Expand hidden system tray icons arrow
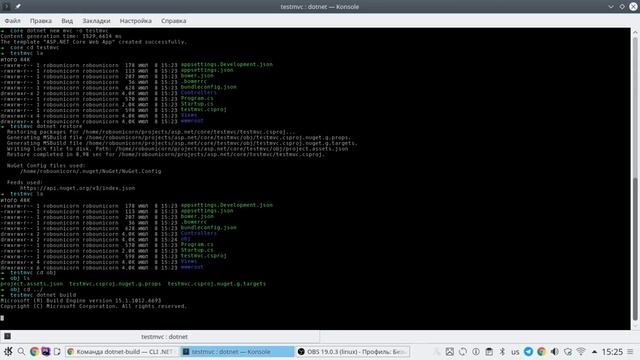Screen dimensions: 640x360 [x=594, y=351]
